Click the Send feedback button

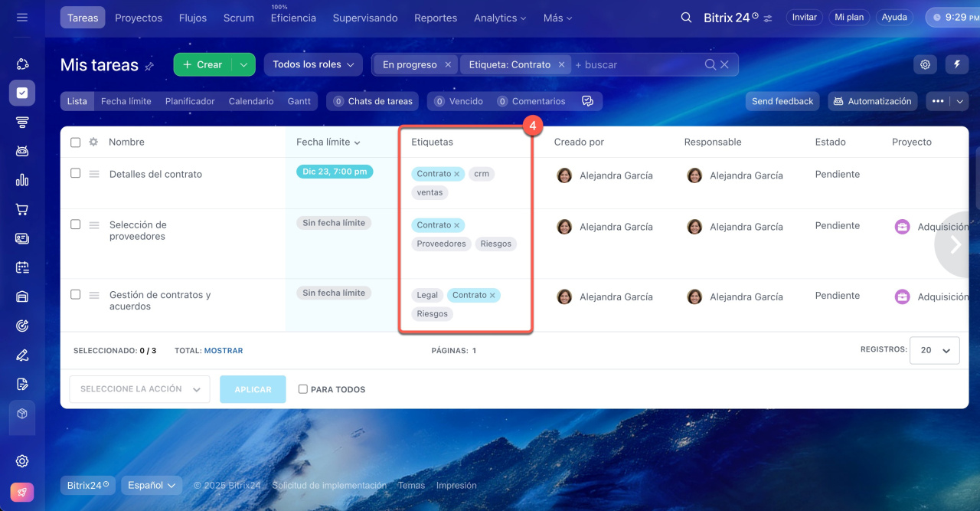tap(782, 101)
